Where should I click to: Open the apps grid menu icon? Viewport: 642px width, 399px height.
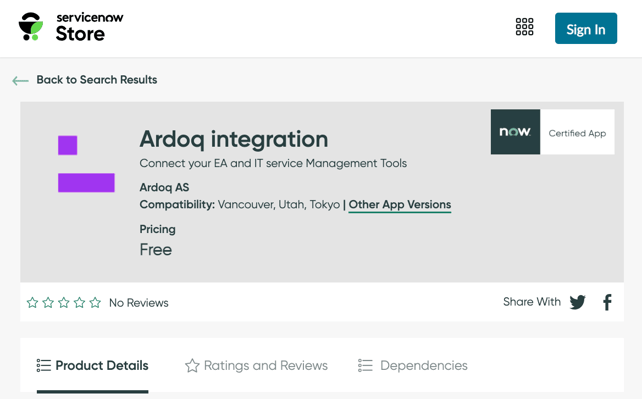click(x=524, y=27)
